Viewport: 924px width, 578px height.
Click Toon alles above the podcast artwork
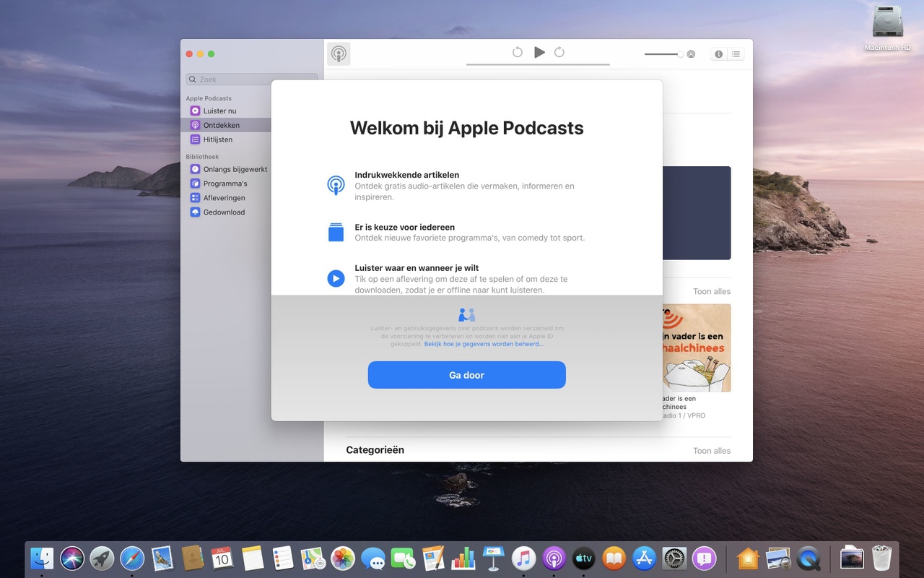712,292
